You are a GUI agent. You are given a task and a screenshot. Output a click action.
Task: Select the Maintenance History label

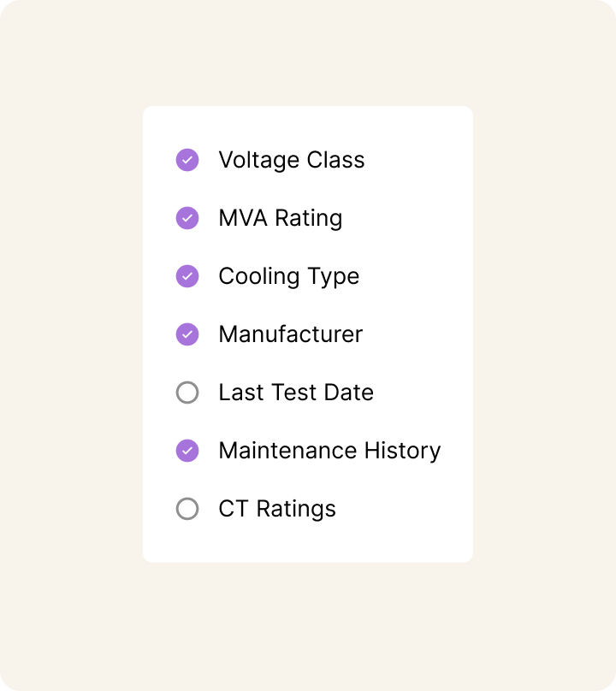[x=329, y=450]
